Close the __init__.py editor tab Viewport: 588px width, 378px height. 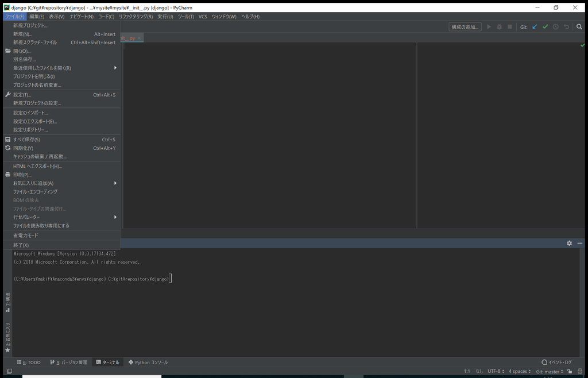tap(139, 38)
